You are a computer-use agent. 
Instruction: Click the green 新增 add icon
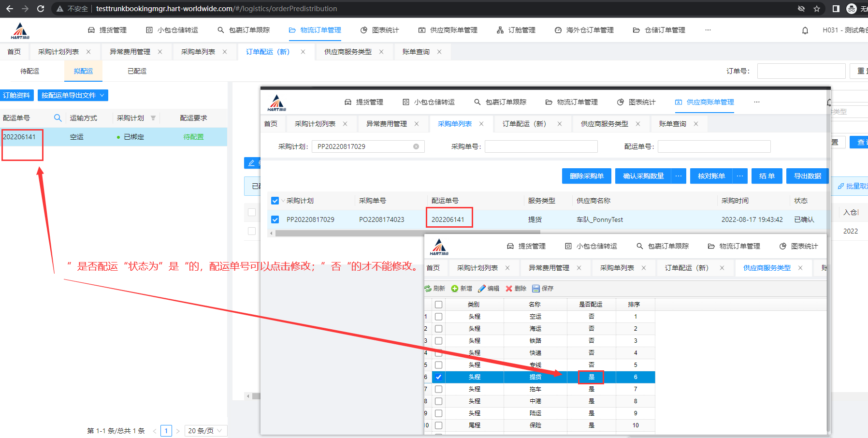point(455,289)
